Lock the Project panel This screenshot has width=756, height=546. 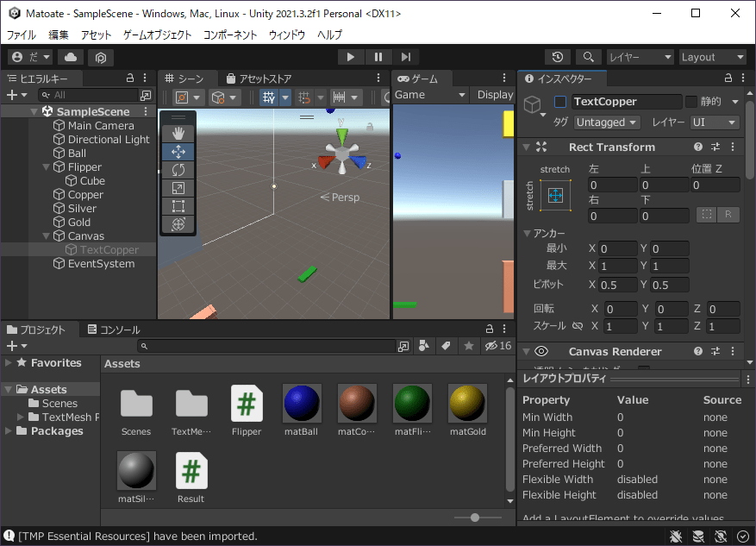pos(490,329)
